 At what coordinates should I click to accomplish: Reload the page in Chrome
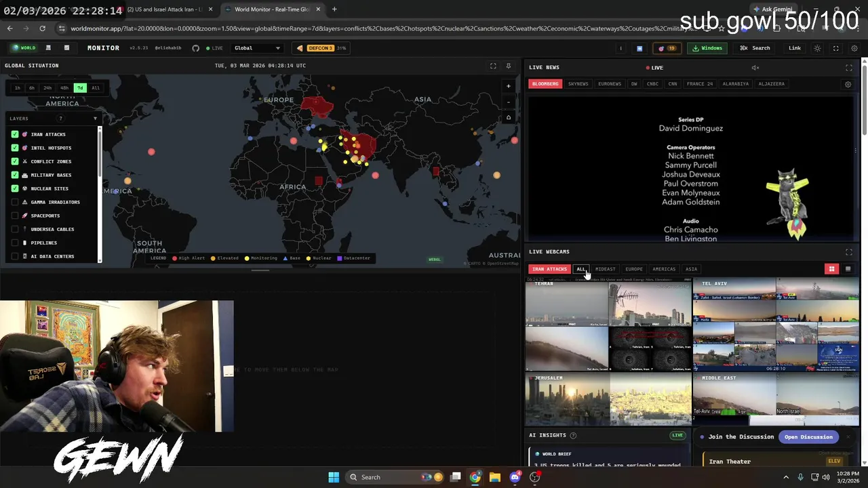click(x=42, y=28)
